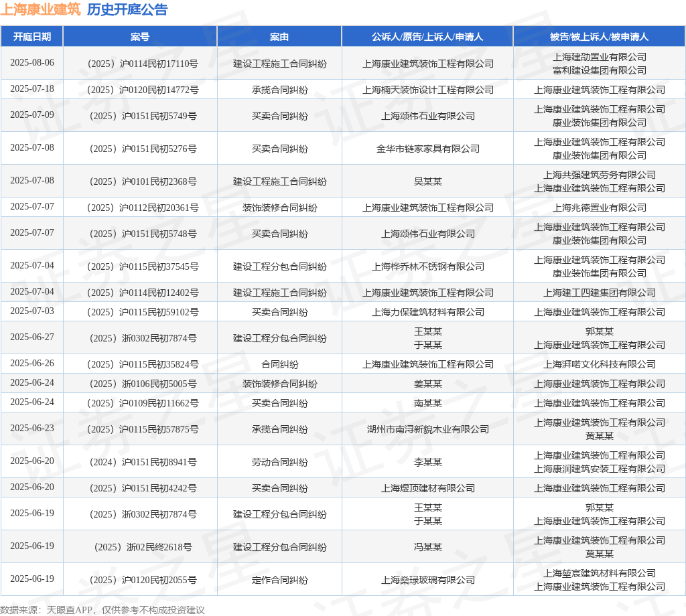Click the 开庭日期 column header
This screenshot has height=616, width=686.
(32, 37)
